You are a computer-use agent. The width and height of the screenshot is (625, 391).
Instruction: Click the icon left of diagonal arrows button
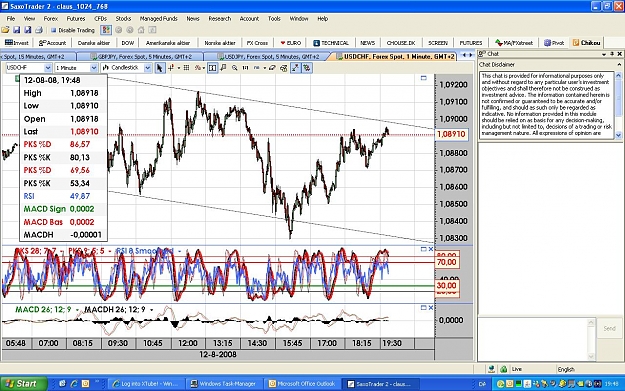283,68
